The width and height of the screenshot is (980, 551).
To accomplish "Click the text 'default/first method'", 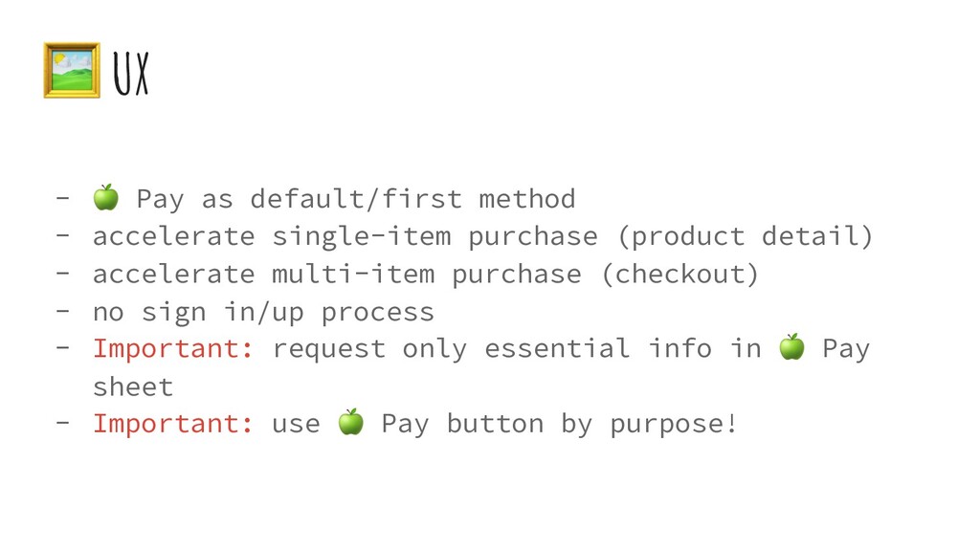I will (412, 199).
